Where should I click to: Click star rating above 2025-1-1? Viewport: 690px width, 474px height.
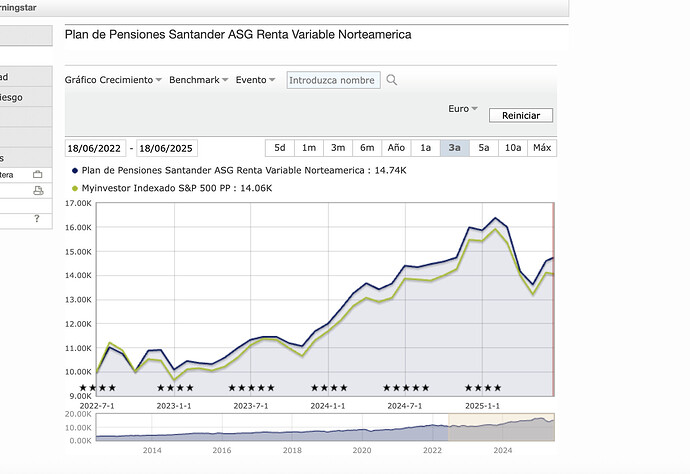[483, 388]
